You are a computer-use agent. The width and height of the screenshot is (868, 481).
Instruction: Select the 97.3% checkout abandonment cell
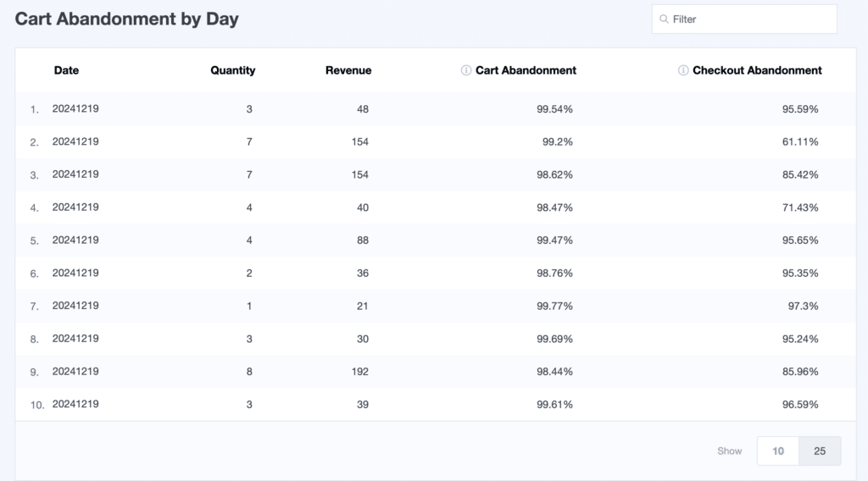tap(803, 306)
